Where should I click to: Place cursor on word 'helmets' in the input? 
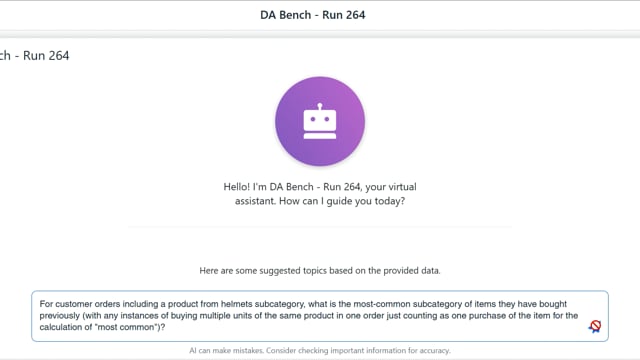coord(237,304)
